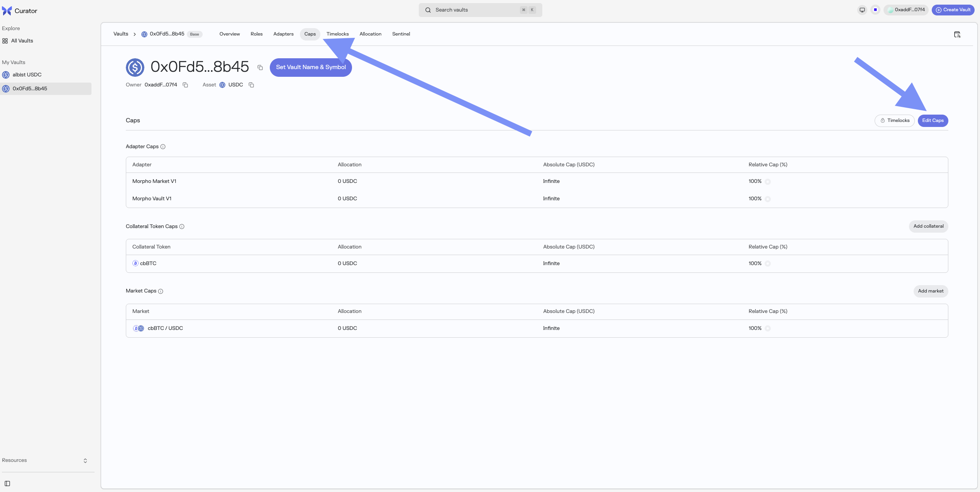Image resolution: width=980 pixels, height=492 pixels.
Task: Select albist USDC vault in sidebar
Action: (x=27, y=74)
